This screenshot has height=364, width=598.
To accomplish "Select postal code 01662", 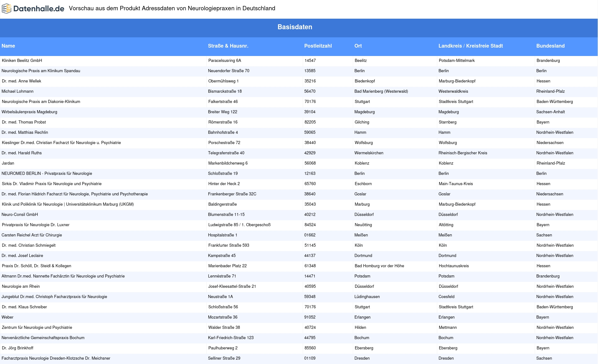I will pyautogui.click(x=310, y=235).
